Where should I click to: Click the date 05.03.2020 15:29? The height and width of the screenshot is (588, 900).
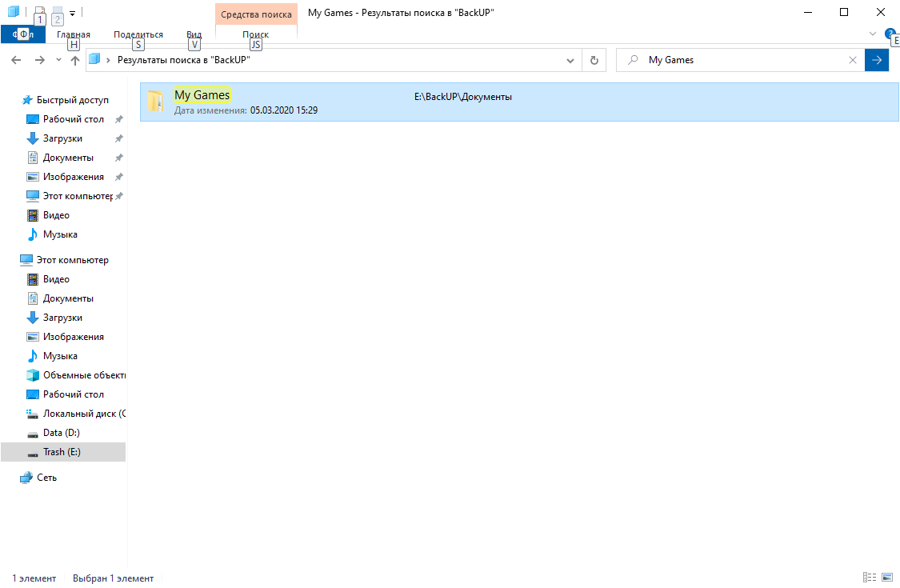[283, 110]
